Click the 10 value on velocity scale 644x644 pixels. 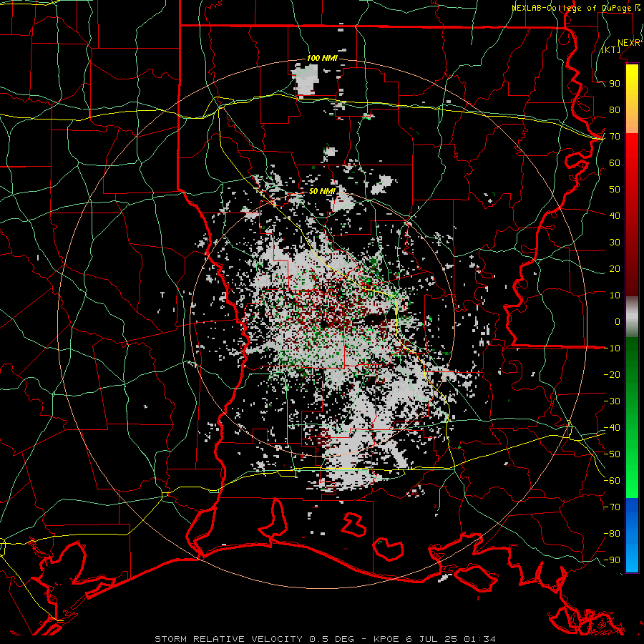[615, 296]
